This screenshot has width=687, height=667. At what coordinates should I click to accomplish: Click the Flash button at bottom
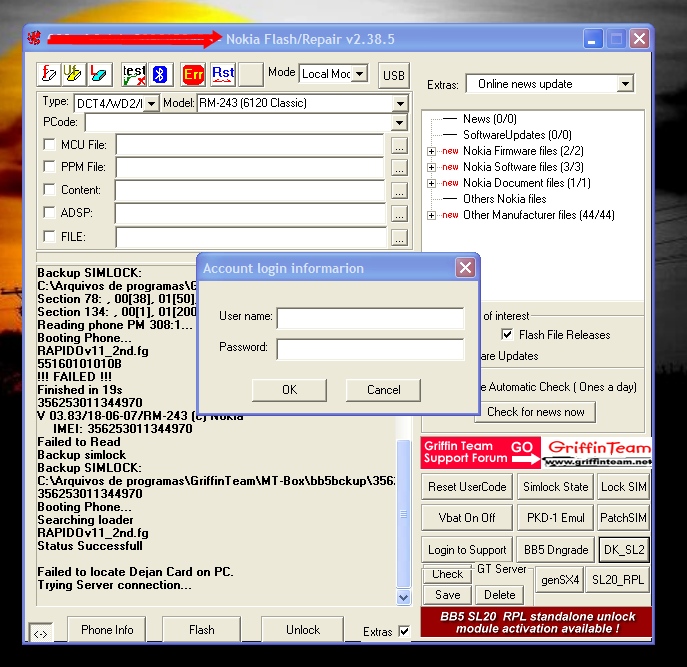click(x=202, y=630)
